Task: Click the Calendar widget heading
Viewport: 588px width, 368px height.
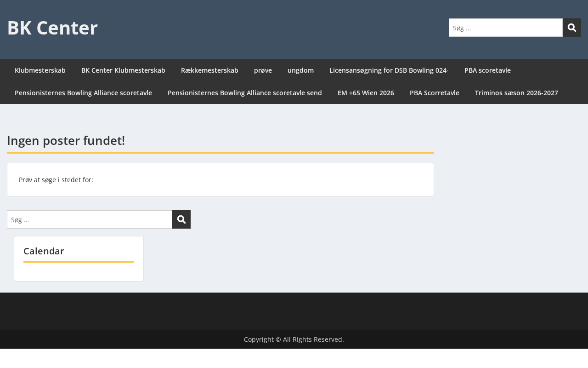Action: point(44,251)
